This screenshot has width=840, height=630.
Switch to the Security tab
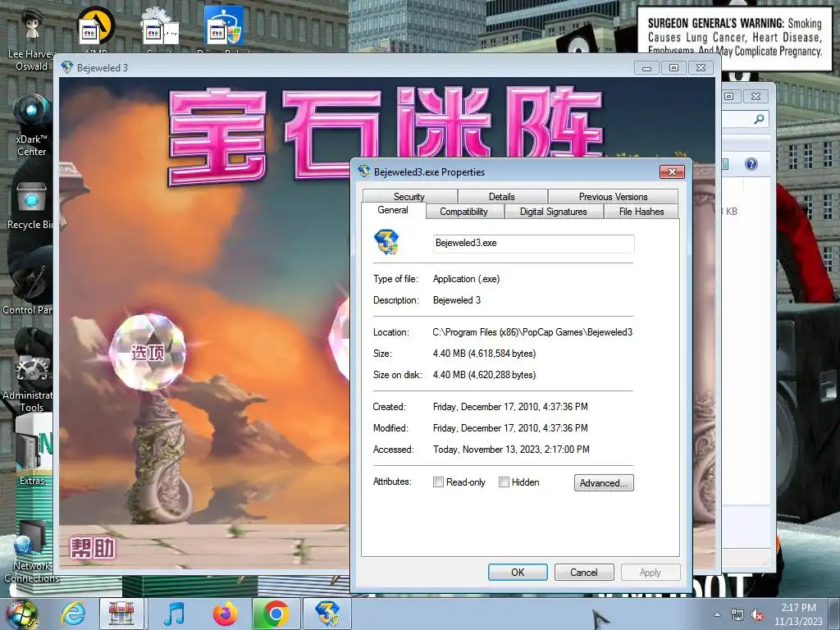[x=409, y=197]
